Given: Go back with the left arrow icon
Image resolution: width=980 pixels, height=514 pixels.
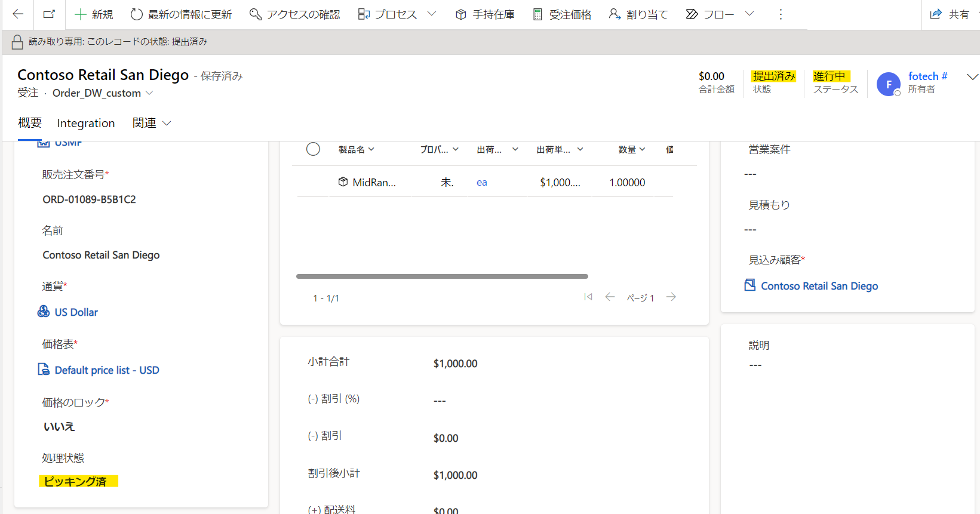Looking at the screenshot, I should coord(18,14).
